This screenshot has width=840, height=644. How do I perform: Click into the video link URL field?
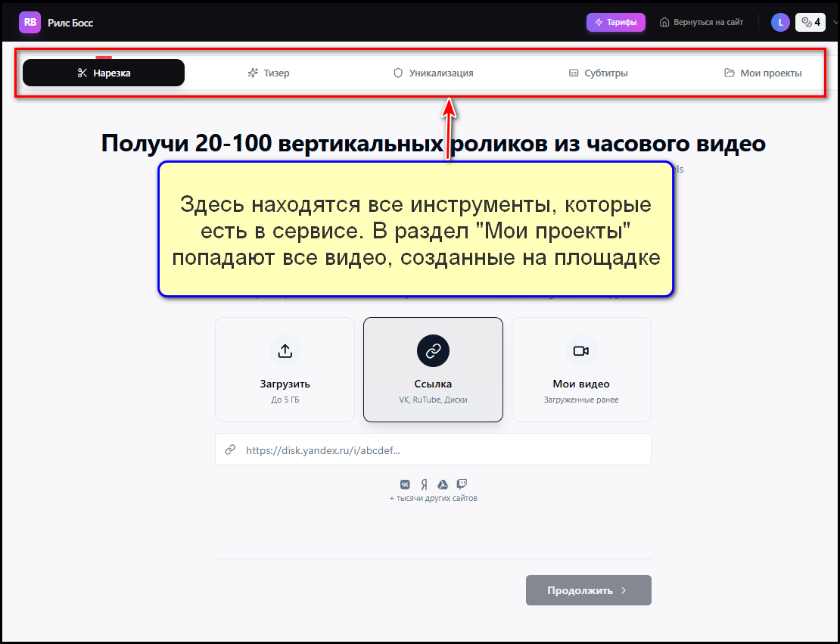[443, 450]
